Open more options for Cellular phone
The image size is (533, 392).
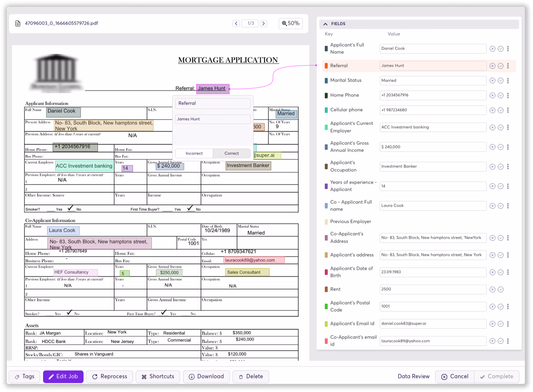[x=508, y=110]
